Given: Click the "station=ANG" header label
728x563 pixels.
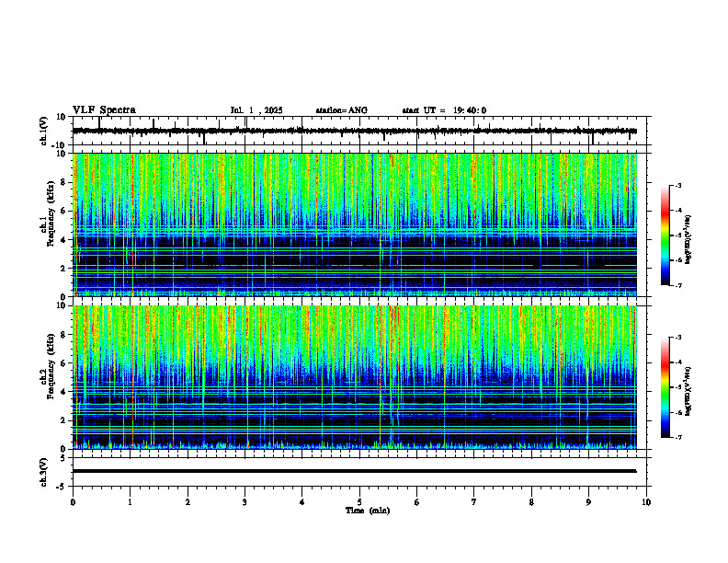Looking at the screenshot, I should [341, 110].
